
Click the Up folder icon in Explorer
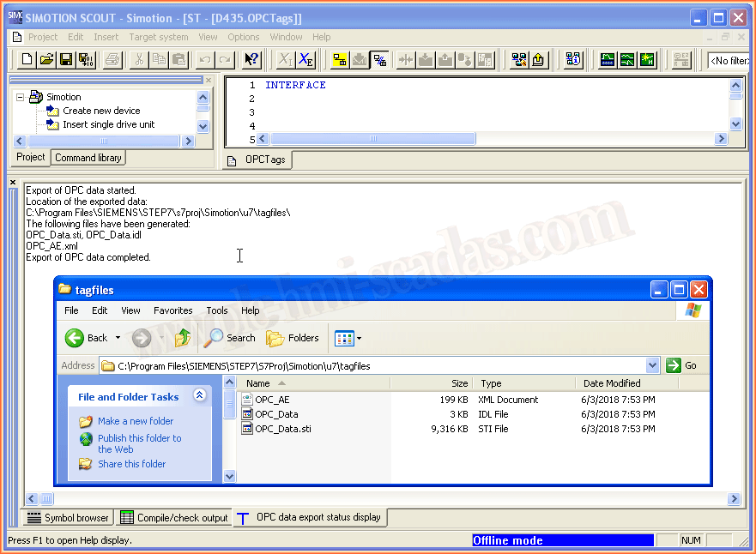[x=183, y=338]
